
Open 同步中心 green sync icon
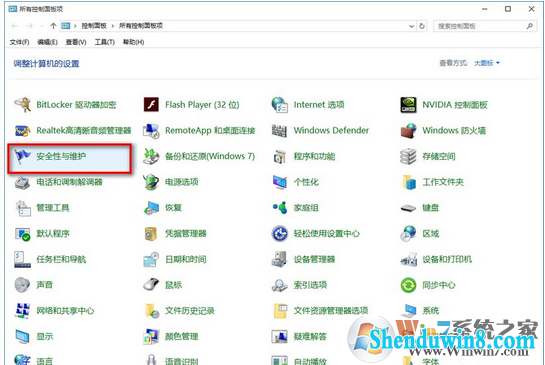(x=408, y=285)
